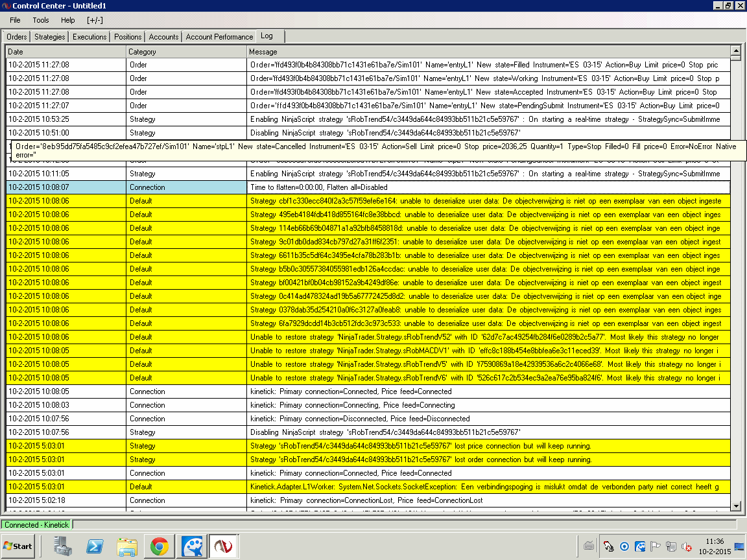Open Windows Explorer folder icon in taskbar
Viewport: 747px width, 560px height.
(127, 546)
